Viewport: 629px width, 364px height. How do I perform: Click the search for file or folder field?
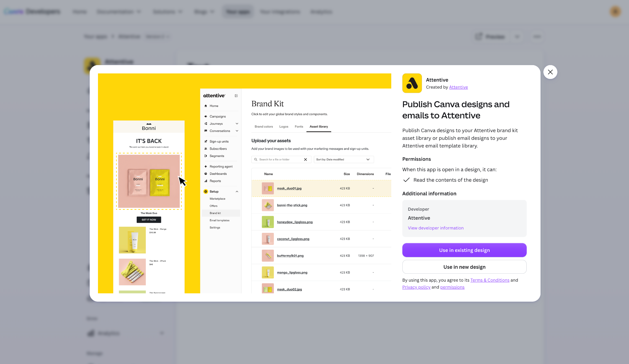tap(281, 159)
